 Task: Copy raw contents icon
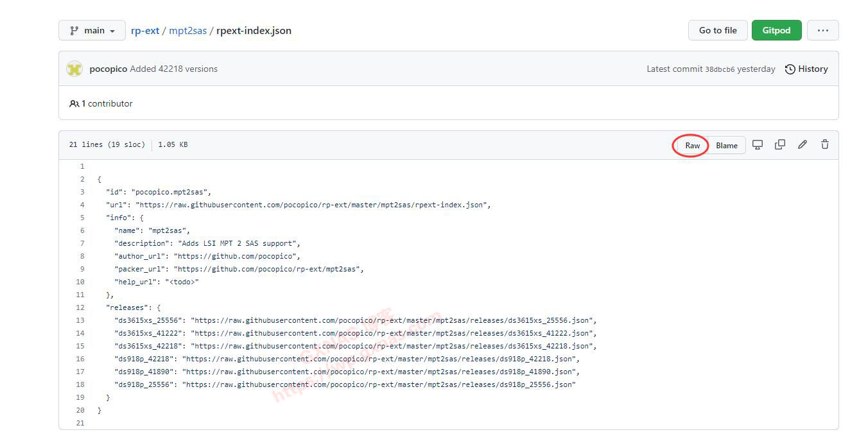pyautogui.click(x=780, y=145)
